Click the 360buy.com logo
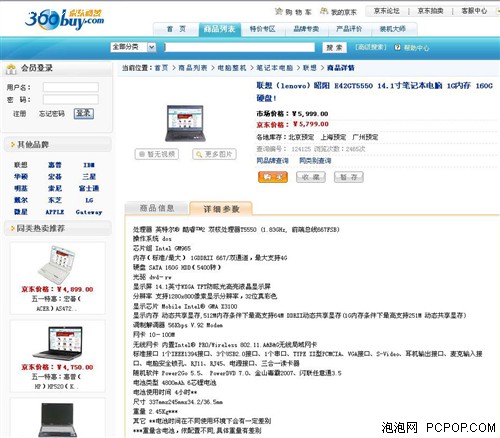 coord(64,20)
